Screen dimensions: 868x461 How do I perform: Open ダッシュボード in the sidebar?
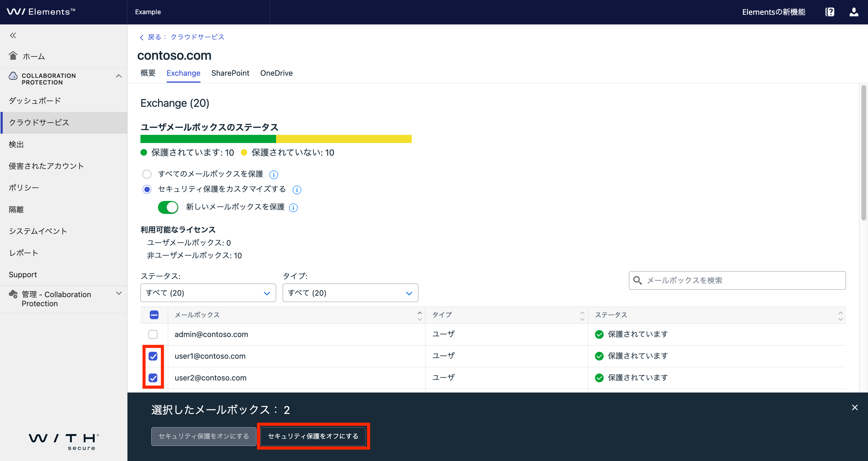64,101
